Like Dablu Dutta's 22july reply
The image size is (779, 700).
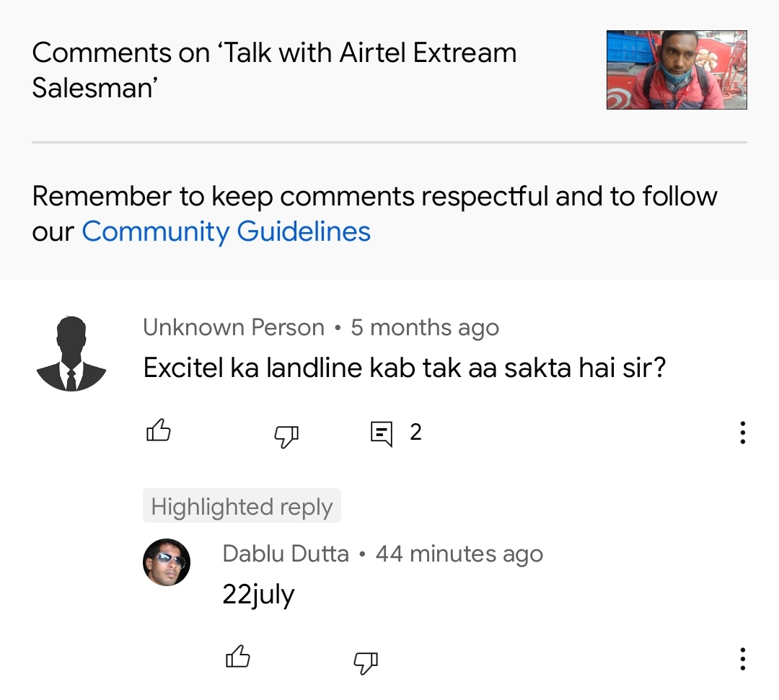[238, 657]
